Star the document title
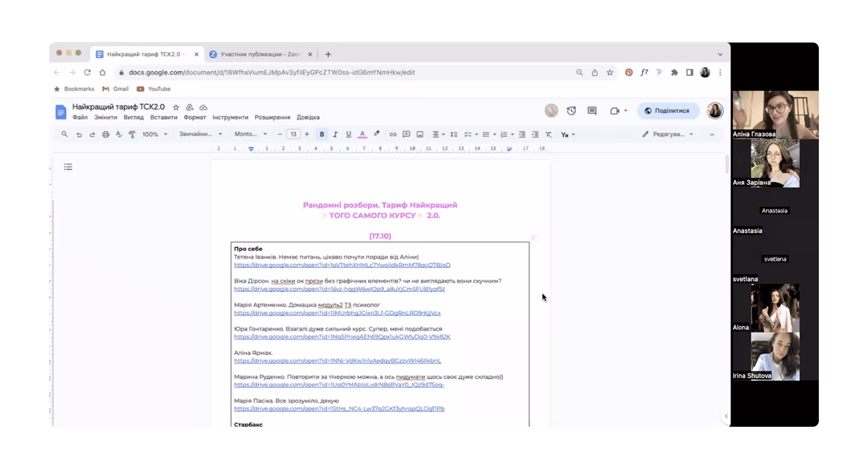The width and height of the screenshot is (868, 469). (176, 108)
